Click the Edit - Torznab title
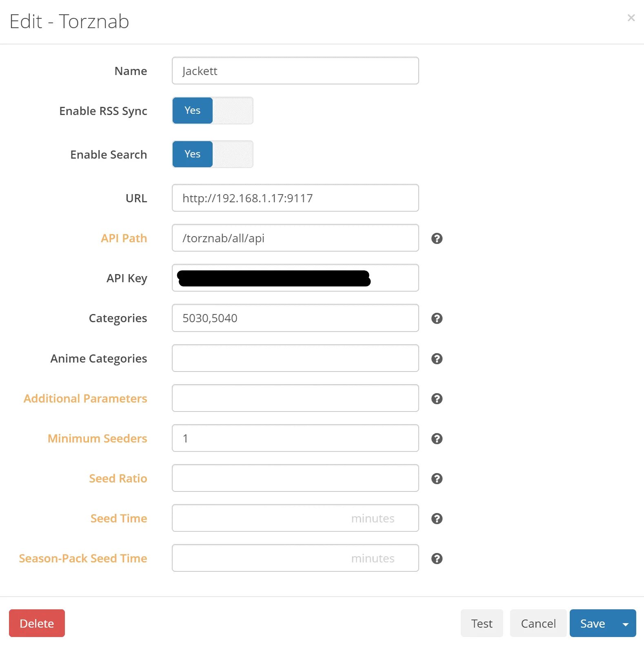 69,21
